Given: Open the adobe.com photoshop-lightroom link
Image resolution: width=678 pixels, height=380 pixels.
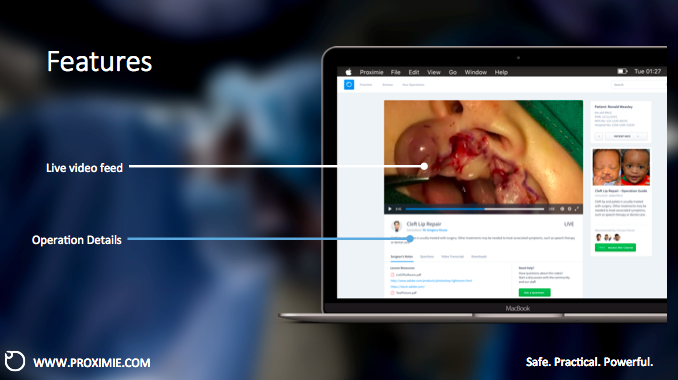Looking at the screenshot, I should pyautogui.click(x=431, y=281).
